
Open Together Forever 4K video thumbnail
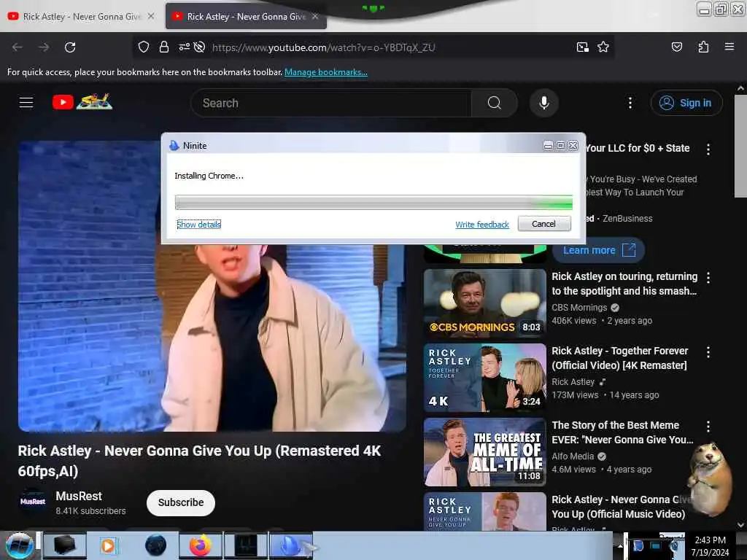tap(485, 378)
